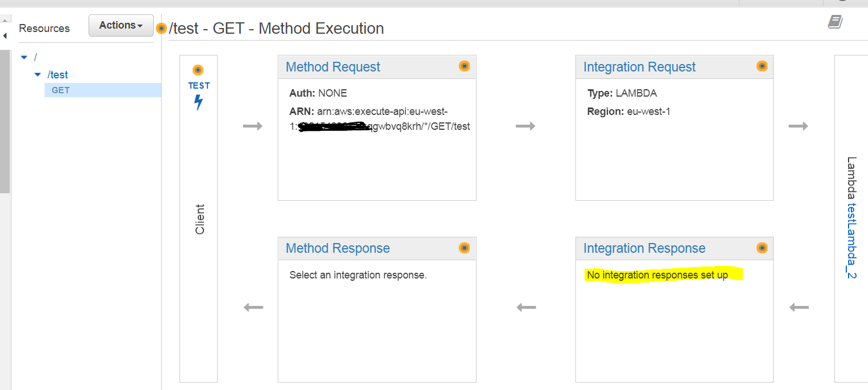The image size is (868, 390).
Task: Click orange marker in Method Request header
Action: (465, 66)
